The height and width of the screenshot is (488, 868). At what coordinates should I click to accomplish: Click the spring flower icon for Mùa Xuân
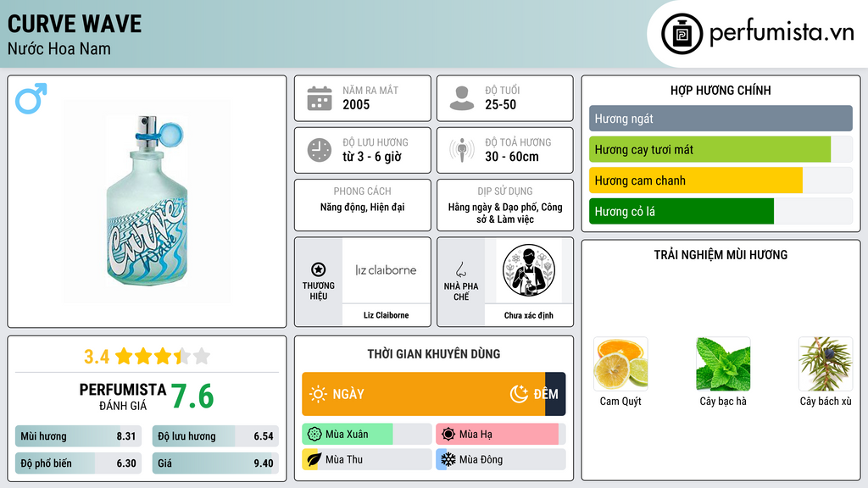[314, 435]
